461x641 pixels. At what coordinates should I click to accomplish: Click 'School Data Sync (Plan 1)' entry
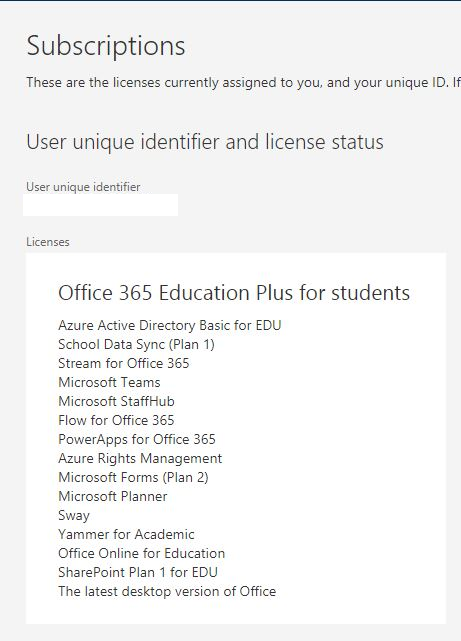136,345
